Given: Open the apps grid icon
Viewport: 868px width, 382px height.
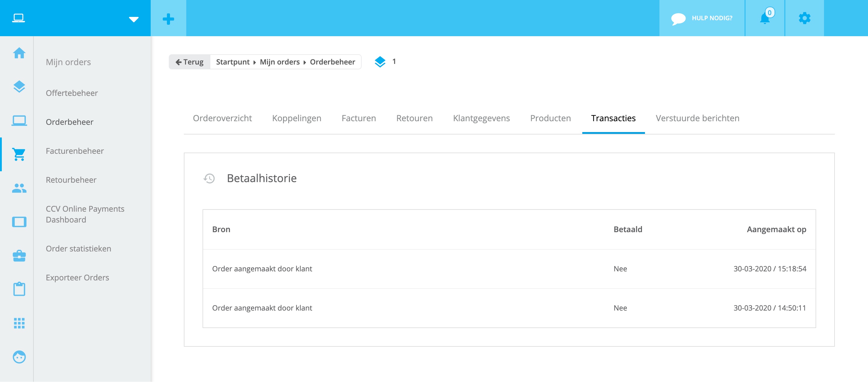Looking at the screenshot, I should [19, 323].
